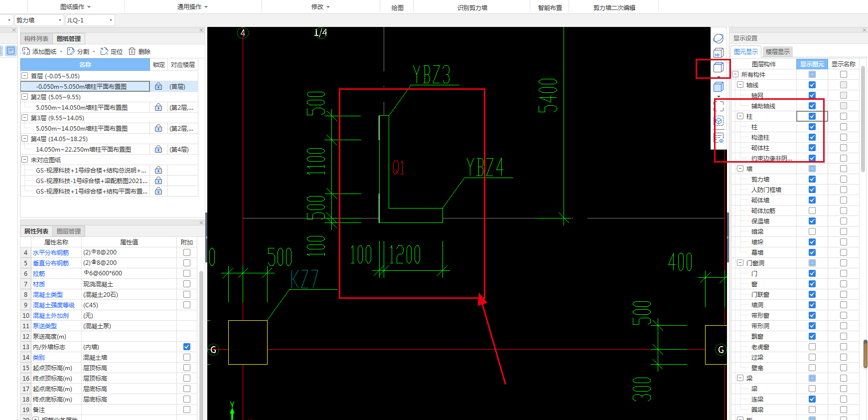The height and width of the screenshot is (420, 868).
Task: Click the Delete (删除) trash icon
Action: pos(132,51)
